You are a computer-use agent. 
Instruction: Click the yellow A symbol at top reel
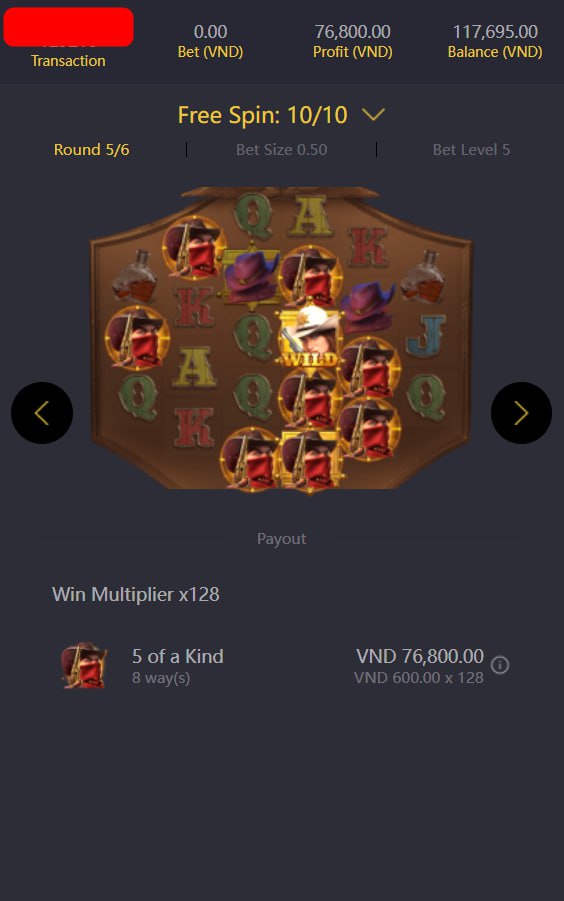tap(311, 216)
